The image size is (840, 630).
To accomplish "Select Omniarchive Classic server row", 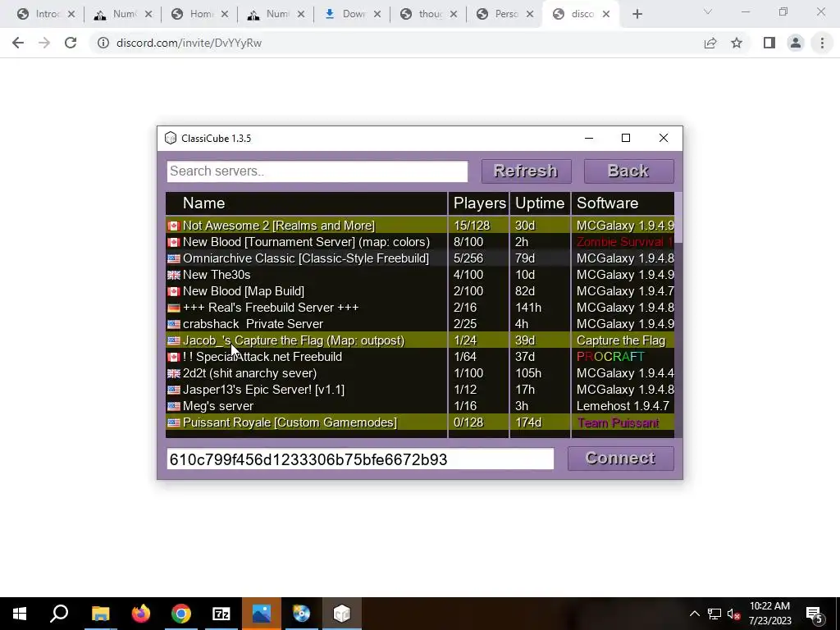I will [x=420, y=258].
